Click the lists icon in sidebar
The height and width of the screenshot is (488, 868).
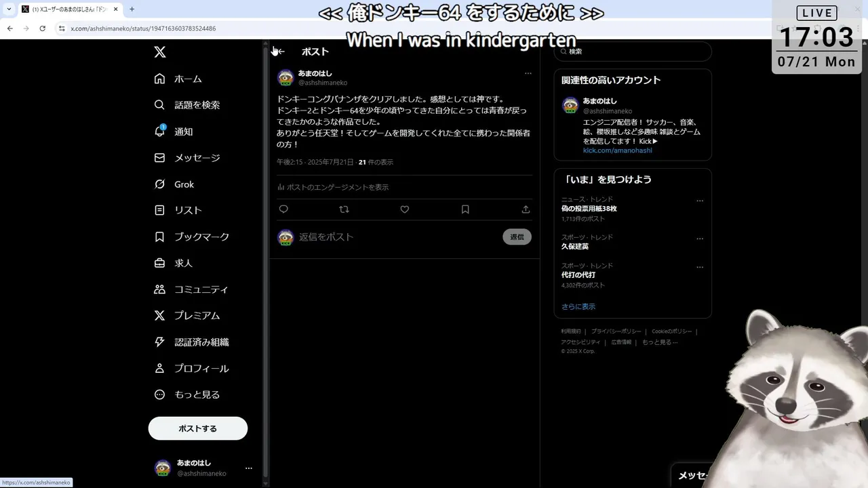(x=159, y=210)
